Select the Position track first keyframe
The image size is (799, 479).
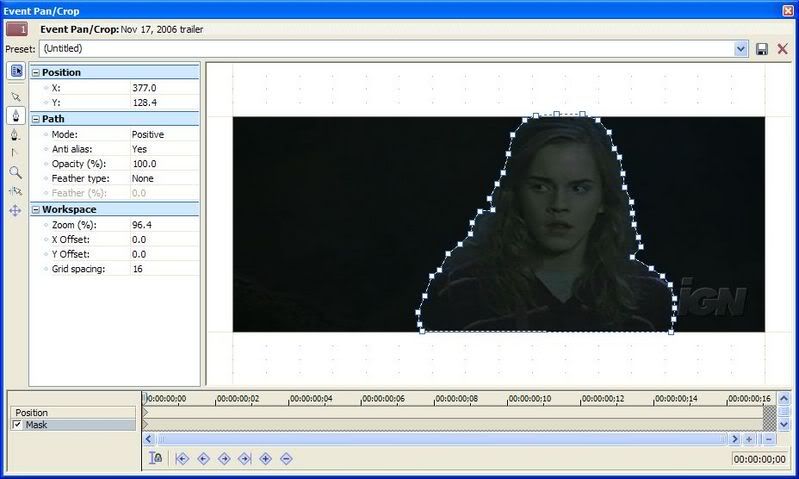[145, 412]
